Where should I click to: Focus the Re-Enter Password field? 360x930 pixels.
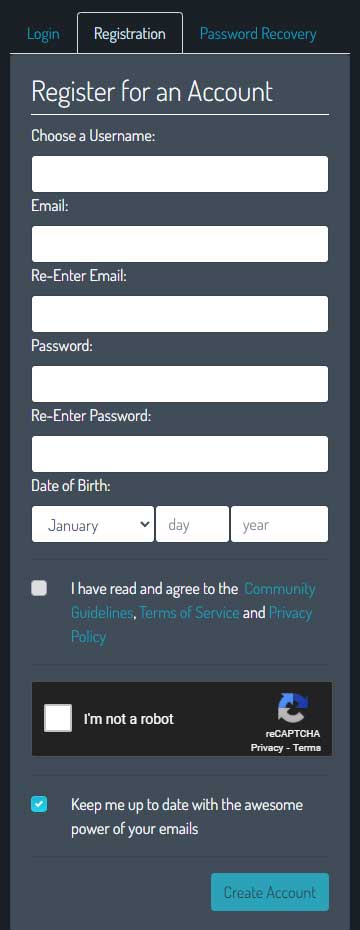[x=180, y=454]
